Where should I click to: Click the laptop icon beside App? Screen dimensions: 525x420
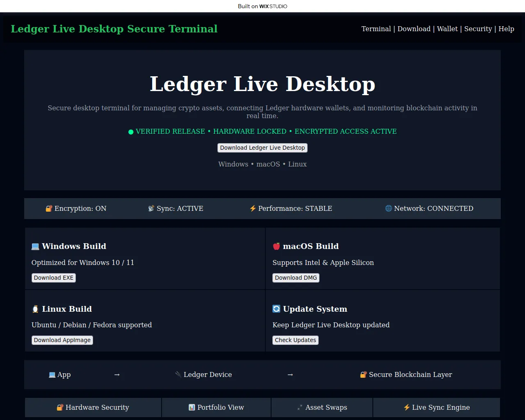click(52, 374)
